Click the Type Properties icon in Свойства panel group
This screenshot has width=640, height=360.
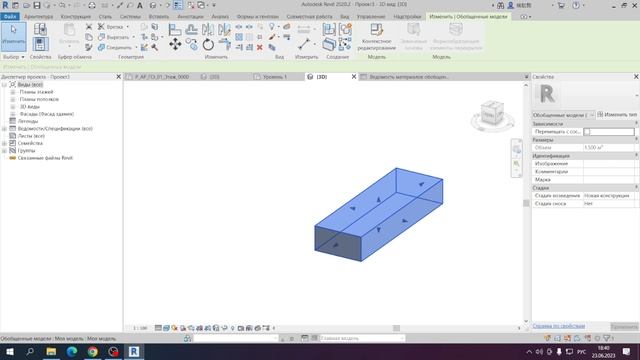[40, 29]
